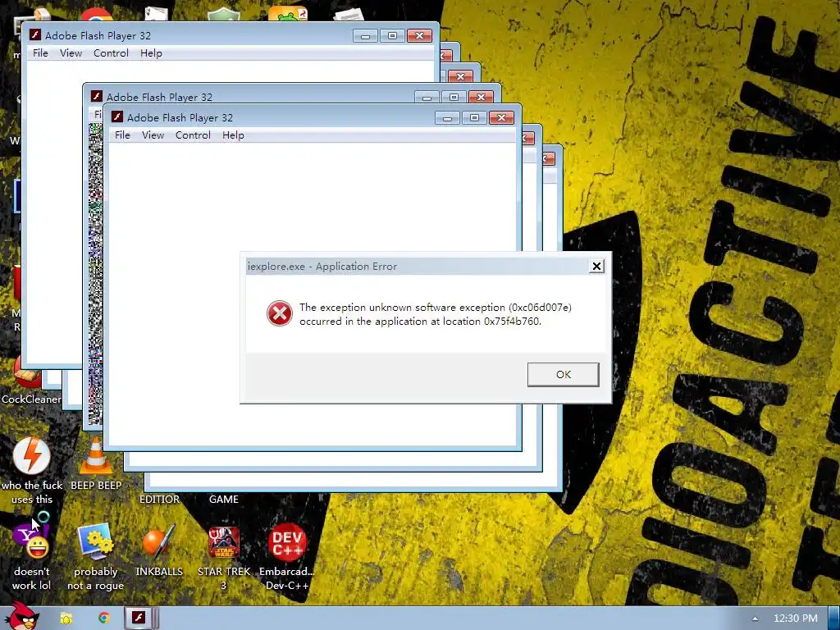This screenshot has width=840, height=630.
Task: Open File menu in front Flash Player window
Action: pyautogui.click(x=122, y=135)
